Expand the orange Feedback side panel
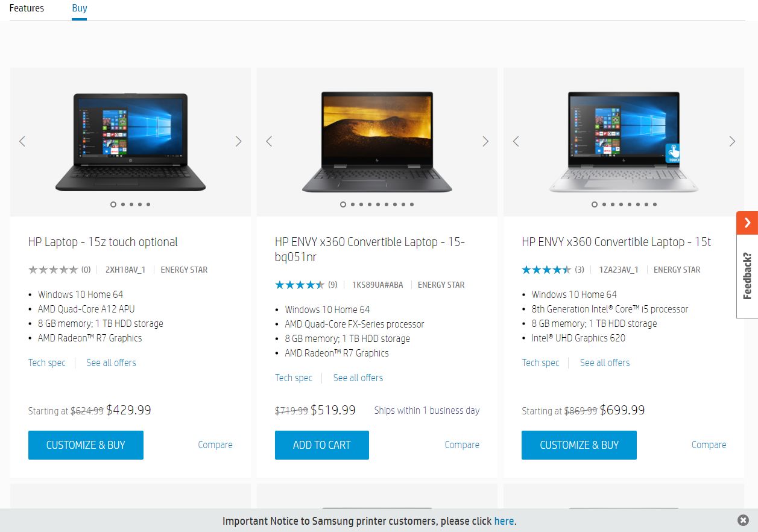758x532 pixels. tap(747, 223)
